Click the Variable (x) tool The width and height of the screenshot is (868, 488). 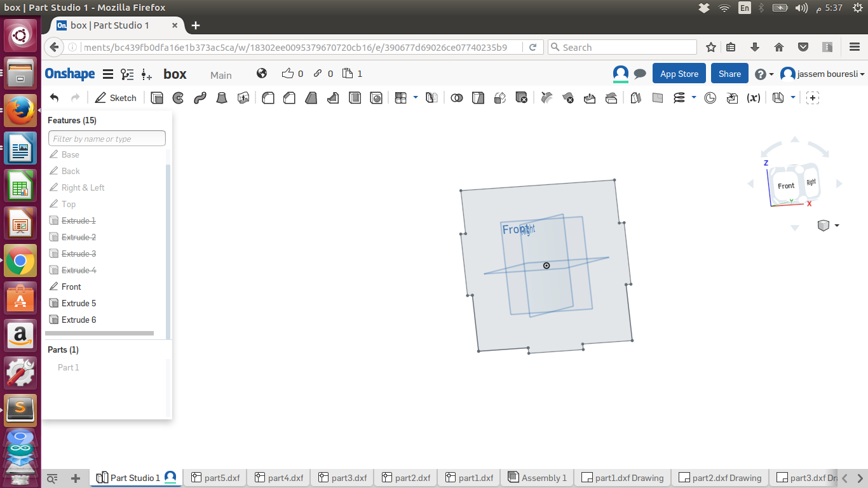[x=754, y=98]
